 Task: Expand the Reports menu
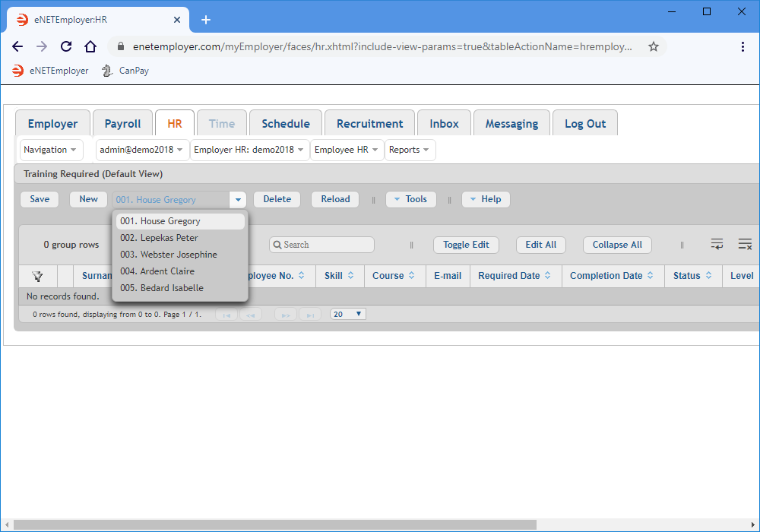click(410, 150)
